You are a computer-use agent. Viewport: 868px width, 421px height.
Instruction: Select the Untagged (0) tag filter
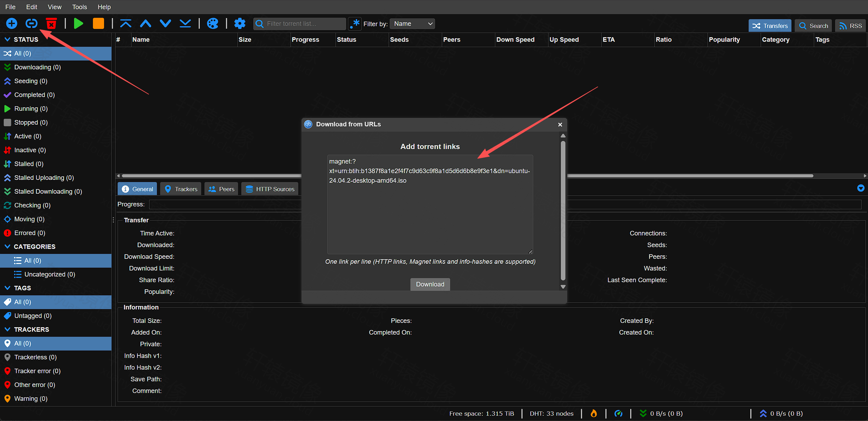pyautogui.click(x=56, y=316)
